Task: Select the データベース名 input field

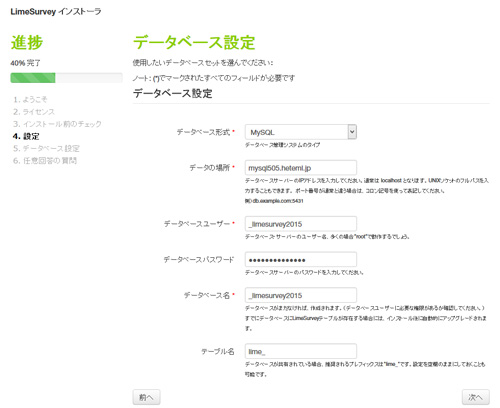Action: [x=301, y=295]
